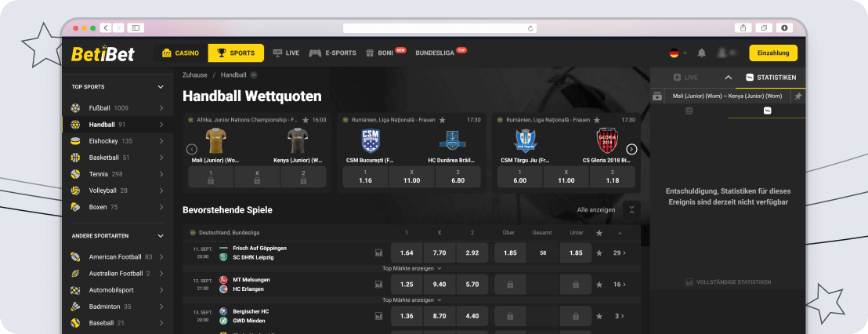Viewport: 868px width, 334px height.
Task: Expand Top Märkte anzeigen under Göppingen match
Action: tap(412, 268)
